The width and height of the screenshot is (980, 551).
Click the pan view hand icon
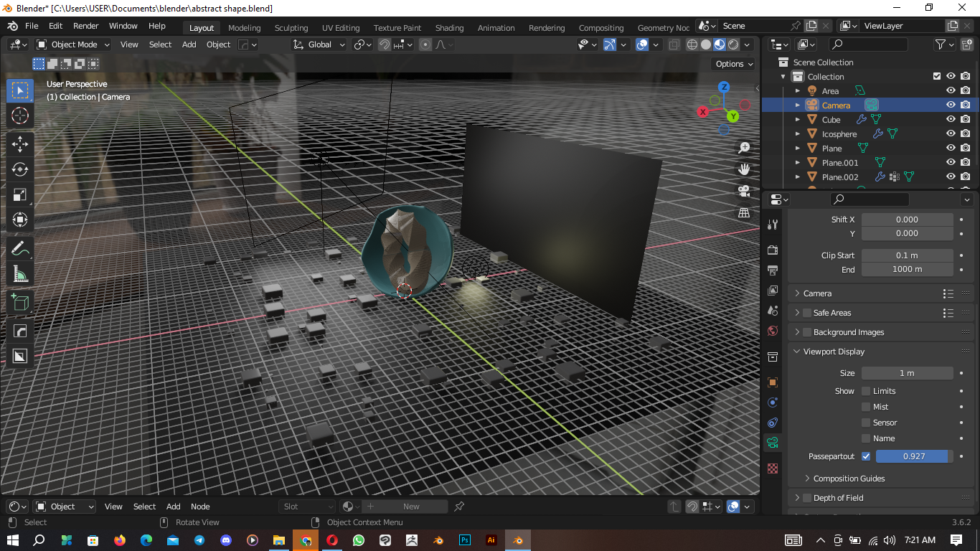(x=744, y=169)
